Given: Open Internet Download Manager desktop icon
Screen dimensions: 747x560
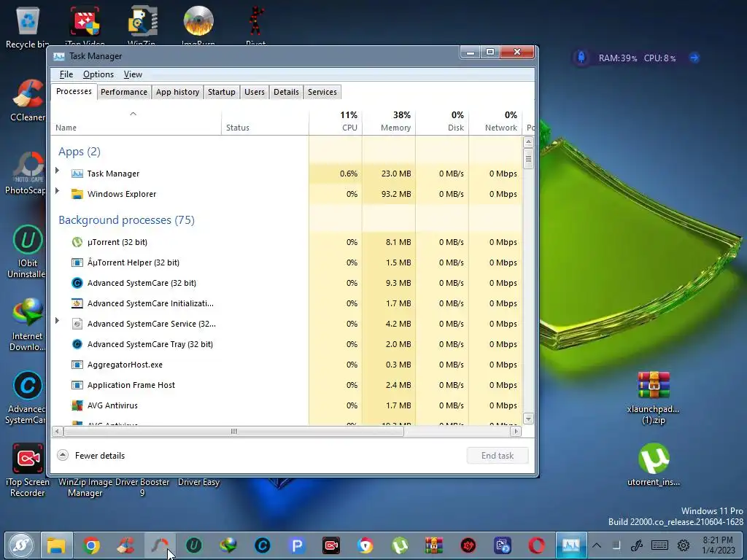Looking at the screenshot, I should [27, 324].
